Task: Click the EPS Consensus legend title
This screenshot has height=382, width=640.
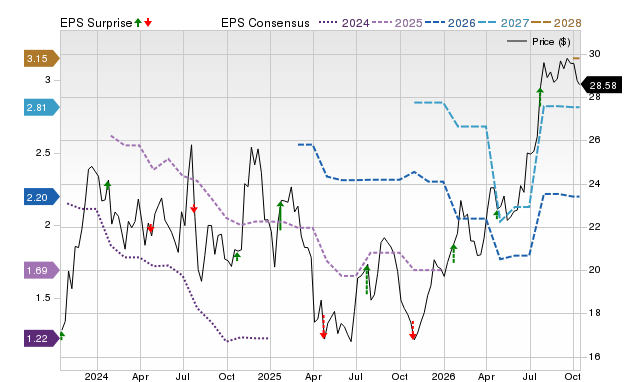Action: point(265,23)
